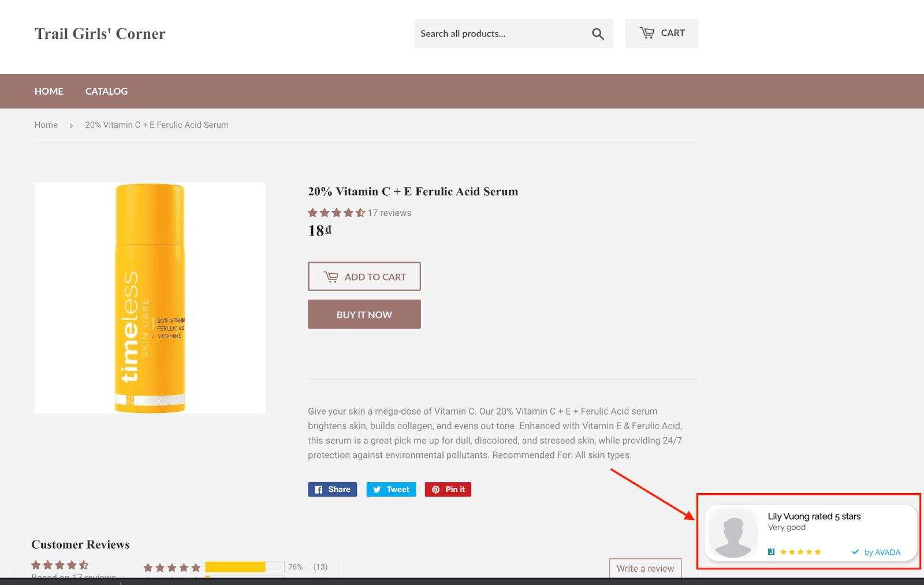Viewport: 924px width, 585px height.
Task: Open the CATALOG menu item
Action: (x=106, y=91)
